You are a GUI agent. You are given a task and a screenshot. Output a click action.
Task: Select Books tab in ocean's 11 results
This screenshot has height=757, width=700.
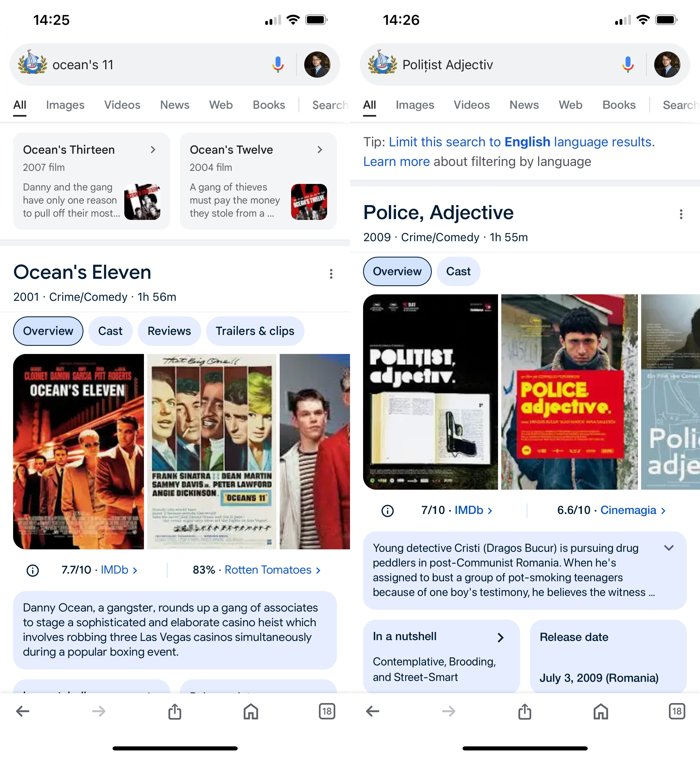coord(269,105)
